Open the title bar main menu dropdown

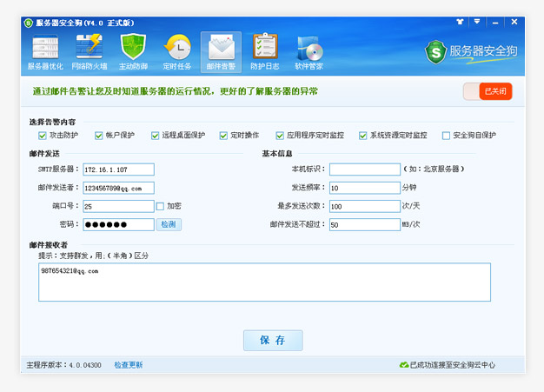click(x=477, y=20)
